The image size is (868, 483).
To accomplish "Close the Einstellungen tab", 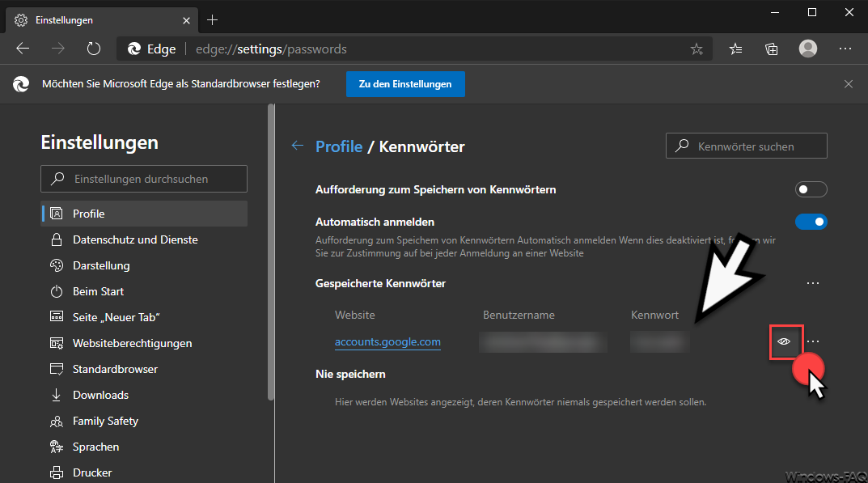I will (187, 20).
